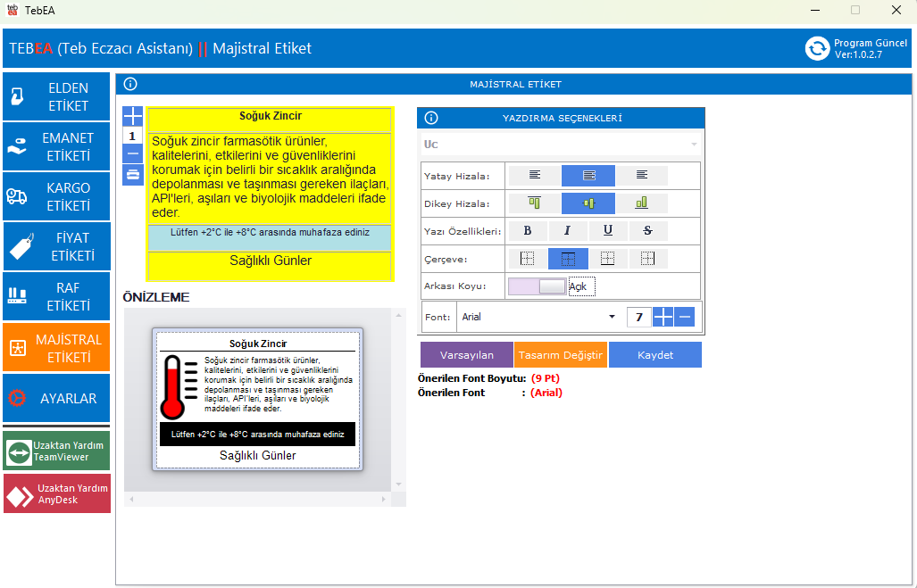Open the Kargo Etiketi section
917x588 pixels.
coord(56,197)
